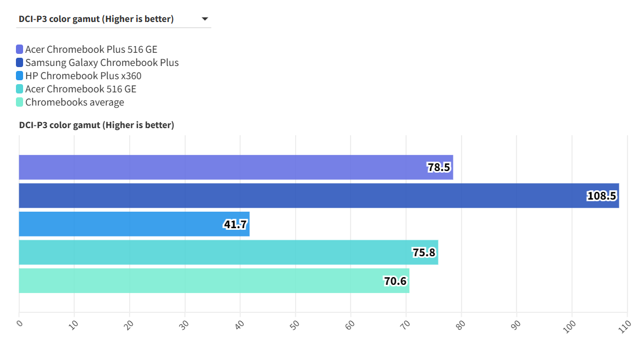Click Chromebooks average legend swatch
Image resolution: width=644 pixels, height=342 pixels.
20,102
